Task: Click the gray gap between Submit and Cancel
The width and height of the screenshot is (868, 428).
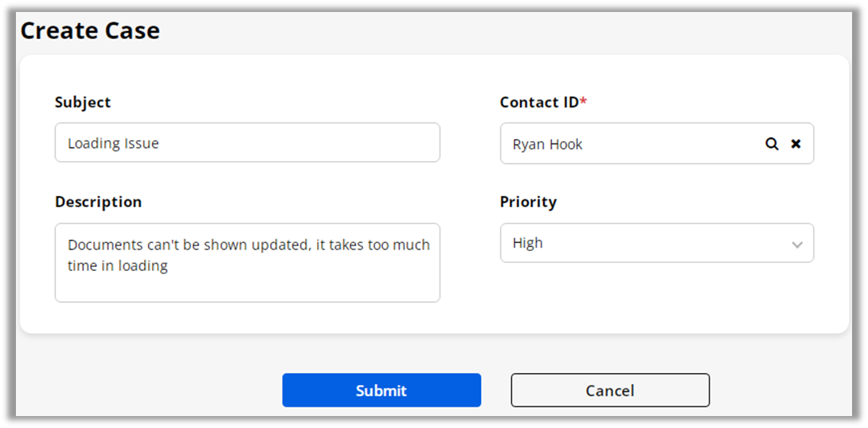Action: tap(496, 391)
